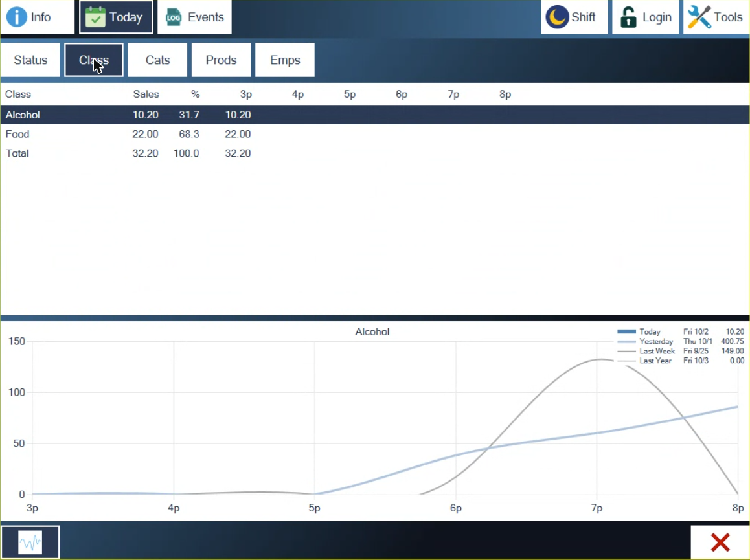The width and height of the screenshot is (750, 560).
Task: Select the Alcohol row
Action: click(375, 115)
